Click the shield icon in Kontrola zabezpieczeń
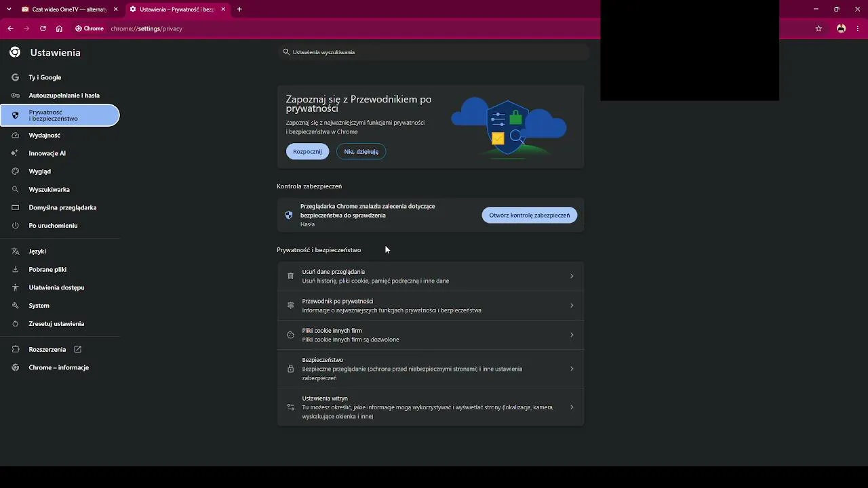 [x=289, y=216]
